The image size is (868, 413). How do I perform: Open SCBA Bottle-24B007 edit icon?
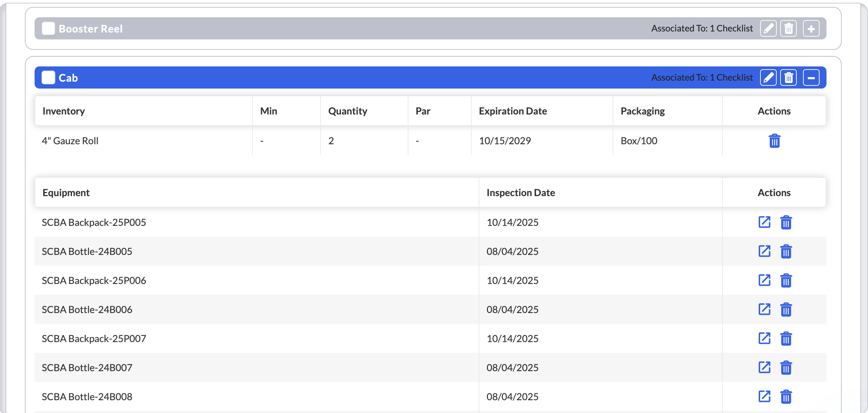click(764, 367)
